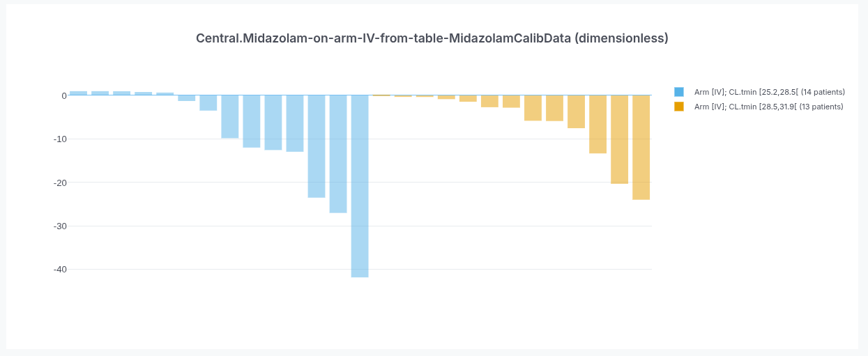Click the y-axis label 0
The image size is (868, 356).
64,95
